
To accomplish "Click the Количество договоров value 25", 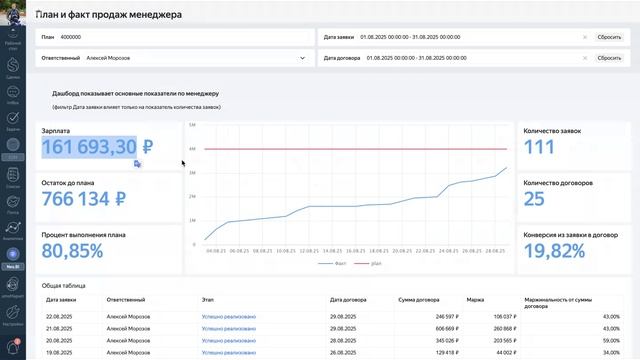I will [x=534, y=199].
